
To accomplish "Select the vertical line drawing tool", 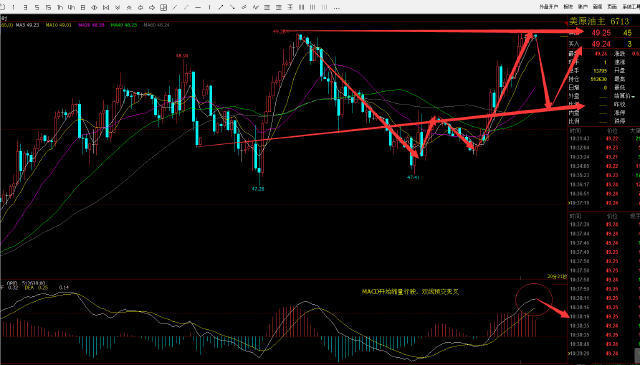I will tap(209, 7).
